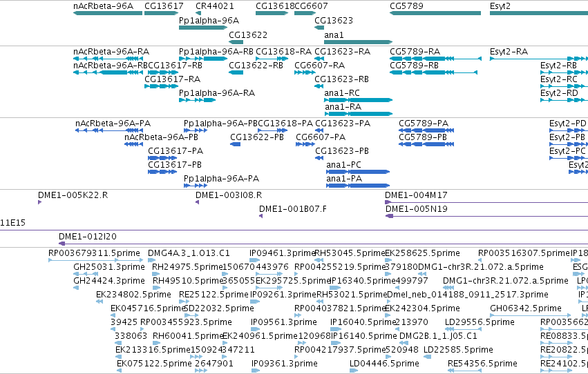
Task: Select the Esyt2-PD protein feature
Action: (x=569, y=130)
